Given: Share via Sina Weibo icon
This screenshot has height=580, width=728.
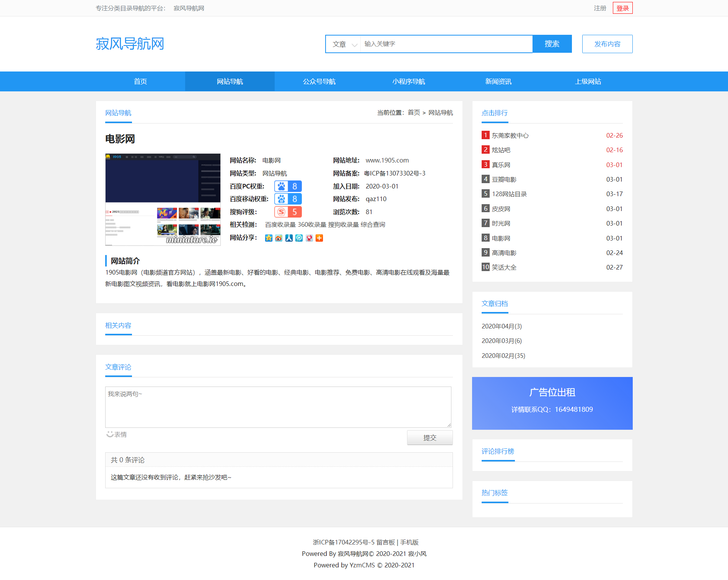Looking at the screenshot, I should [x=278, y=238].
